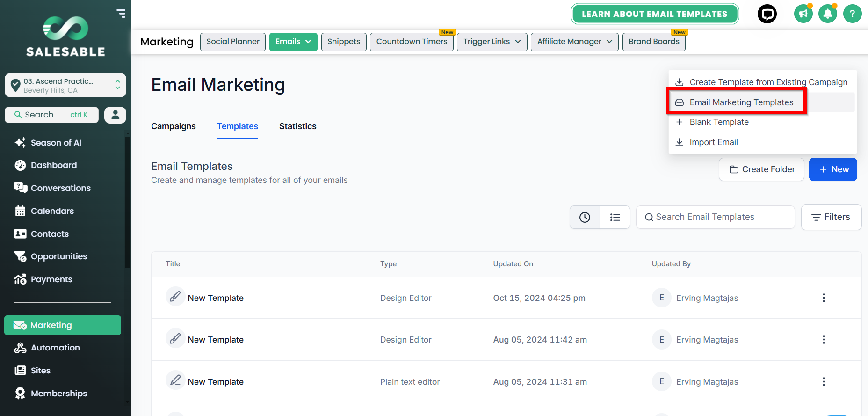
Task: Expand the Trigger Links dropdown
Action: pyautogui.click(x=492, y=42)
